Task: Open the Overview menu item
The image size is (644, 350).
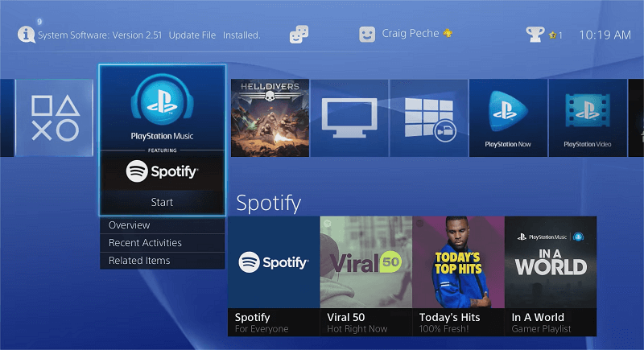Action: click(163, 225)
